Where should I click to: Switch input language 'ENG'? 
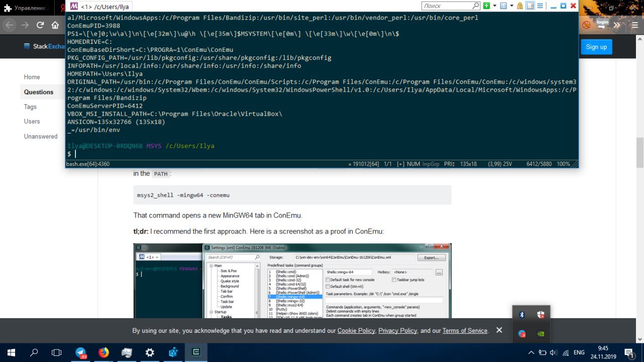coord(579,352)
